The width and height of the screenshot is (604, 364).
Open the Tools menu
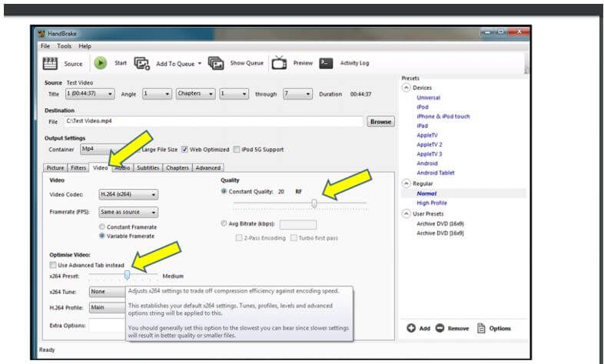[x=64, y=46]
